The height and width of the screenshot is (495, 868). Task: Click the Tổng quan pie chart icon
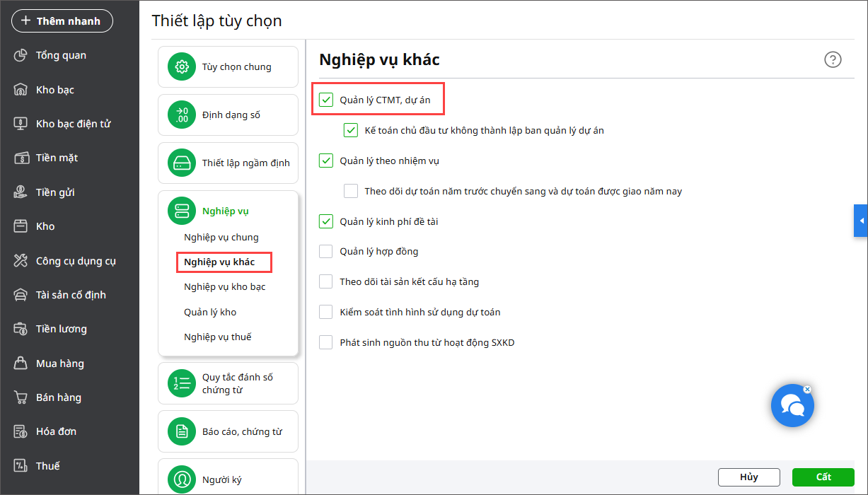coord(21,55)
